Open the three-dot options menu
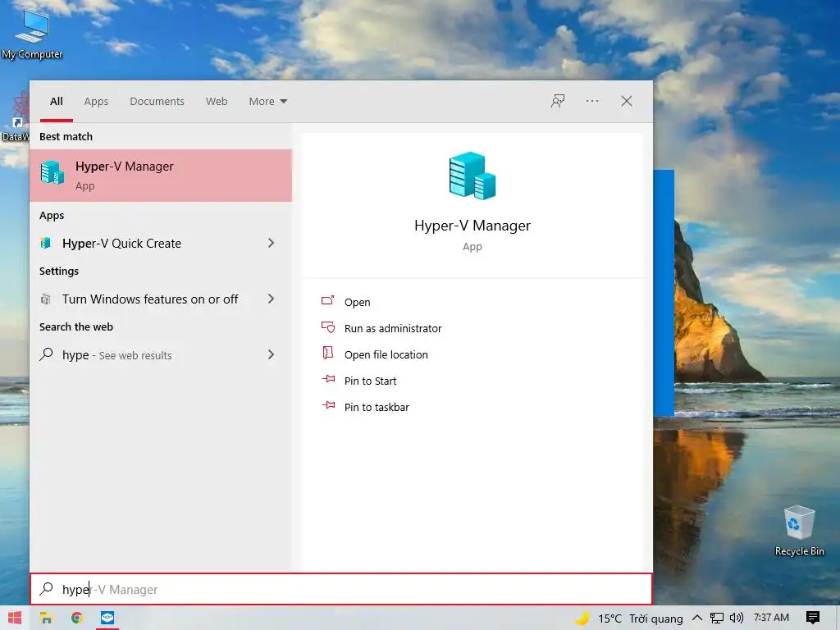The width and height of the screenshot is (840, 630). (592, 101)
